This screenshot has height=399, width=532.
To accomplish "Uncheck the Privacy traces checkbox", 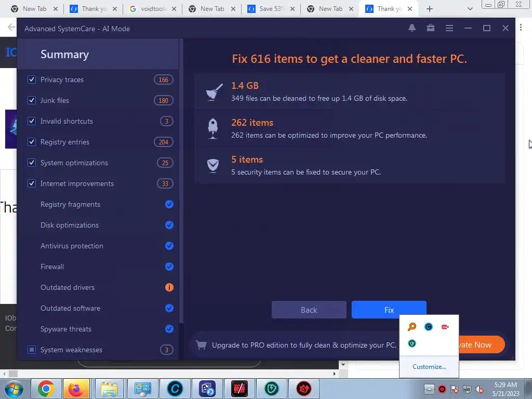I will pos(32,79).
